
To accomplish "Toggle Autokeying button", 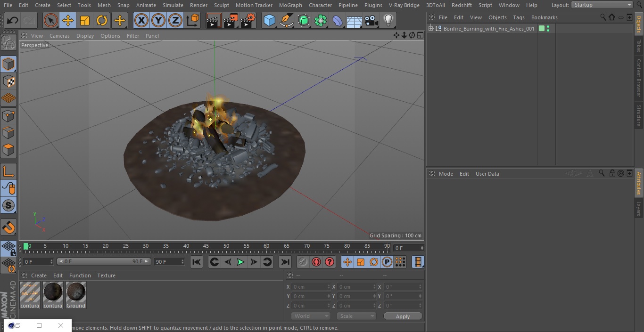I will [x=316, y=262].
